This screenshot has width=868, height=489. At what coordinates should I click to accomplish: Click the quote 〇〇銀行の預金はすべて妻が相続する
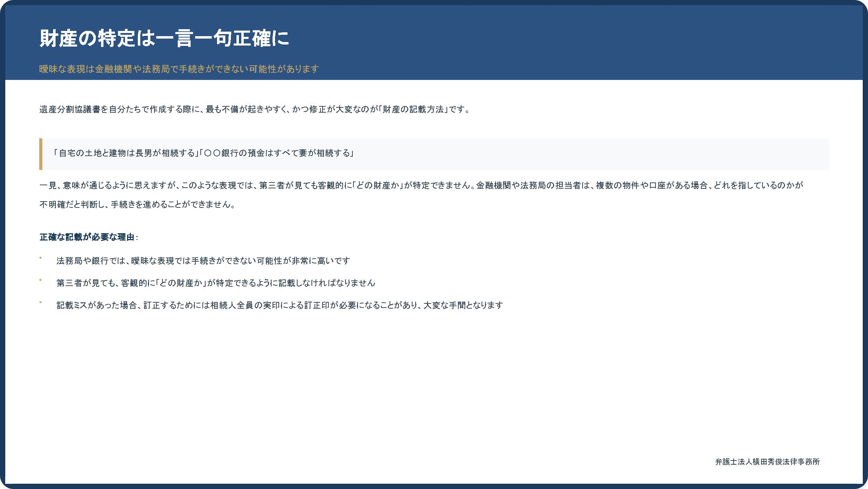[277, 153]
